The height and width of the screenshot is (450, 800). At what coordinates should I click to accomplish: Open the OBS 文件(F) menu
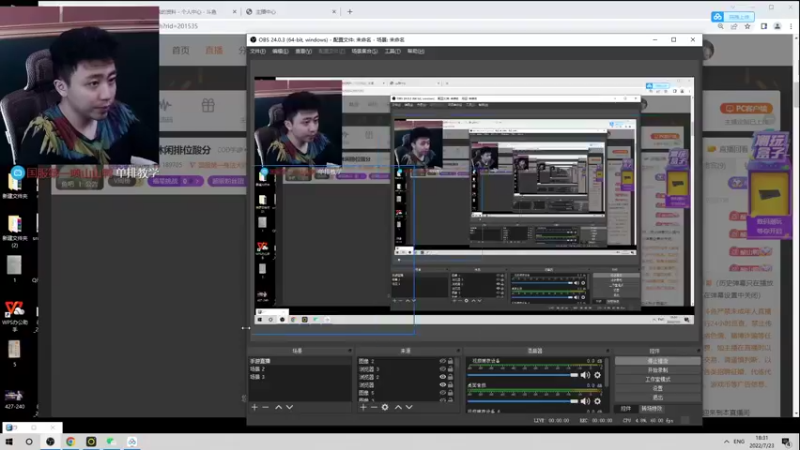tap(258, 52)
